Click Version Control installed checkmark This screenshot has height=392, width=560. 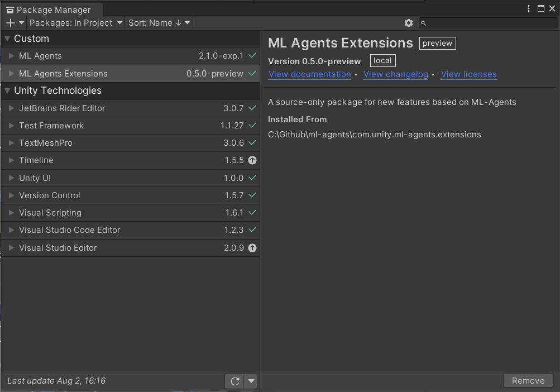[x=252, y=195]
